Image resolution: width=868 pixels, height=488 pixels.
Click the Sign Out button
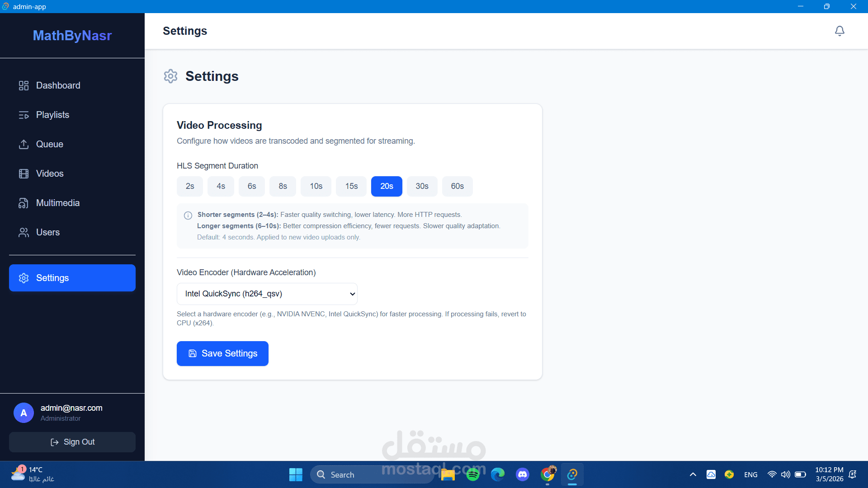click(x=72, y=442)
